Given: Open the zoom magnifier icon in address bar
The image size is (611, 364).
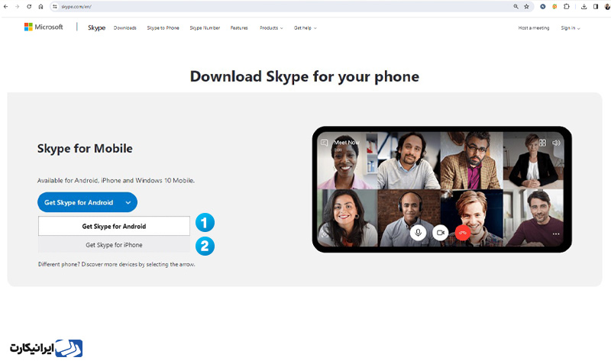Looking at the screenshot, I should click(x=516, y=7).
